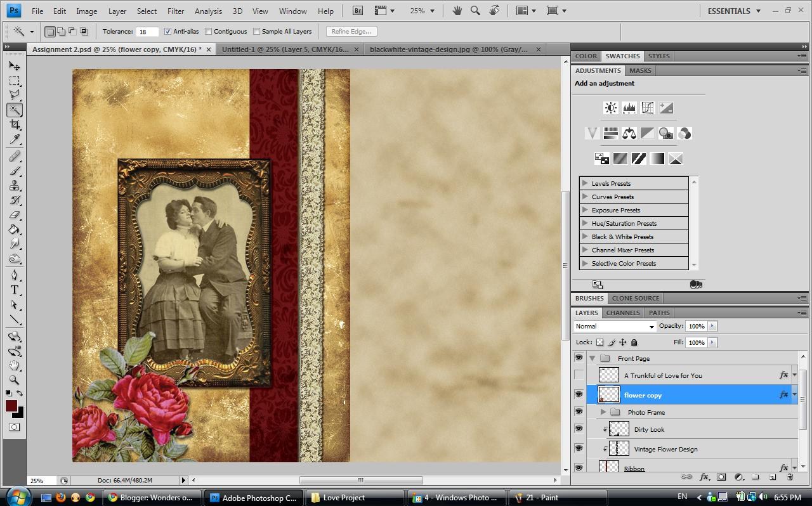Hide the Vintage Flower Design layer
The height and width of the screenshot is (506, 812).
(579, 448)
